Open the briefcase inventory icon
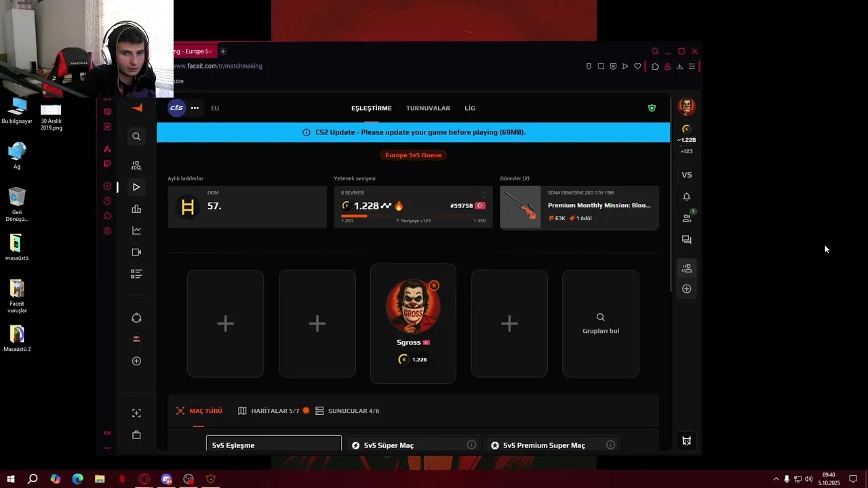This screenshot has height=488, width=868. (x=136, y=434)
